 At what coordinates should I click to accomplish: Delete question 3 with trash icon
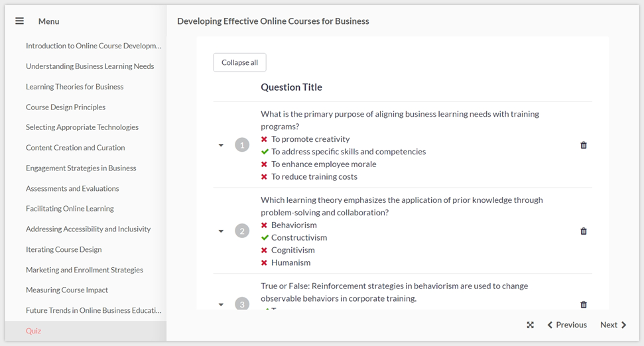[x=584, y=304]
